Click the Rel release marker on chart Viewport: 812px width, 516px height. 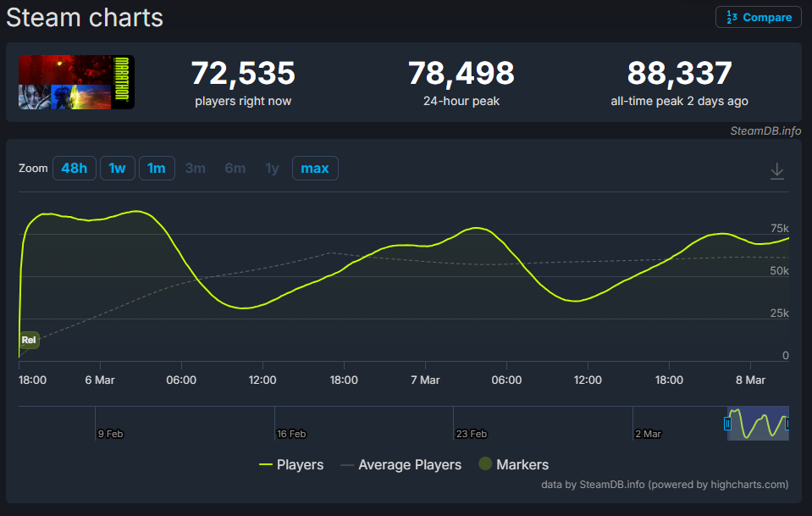point(29,340)
